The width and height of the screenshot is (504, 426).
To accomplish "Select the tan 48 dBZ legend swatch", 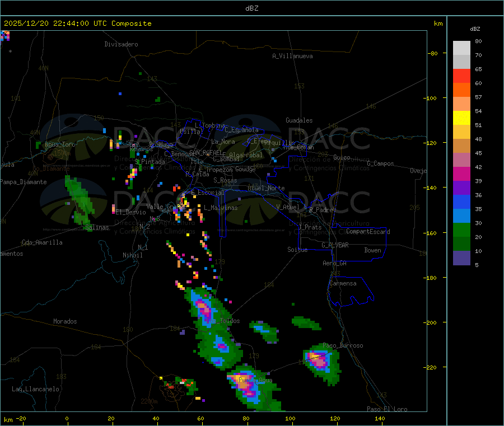I will (461, 146).
